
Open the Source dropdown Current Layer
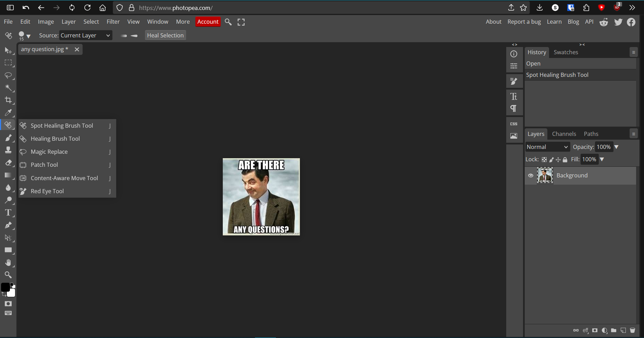point(86,35)
